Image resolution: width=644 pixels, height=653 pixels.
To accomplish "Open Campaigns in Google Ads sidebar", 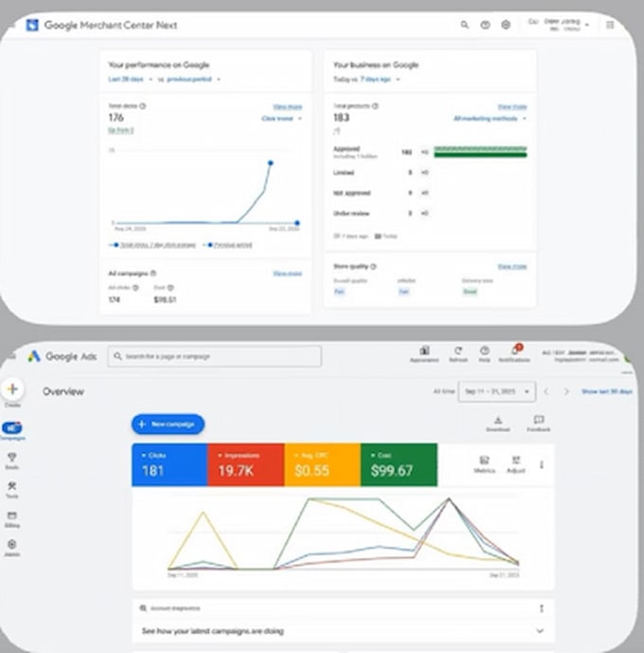I will click(12, 430).
